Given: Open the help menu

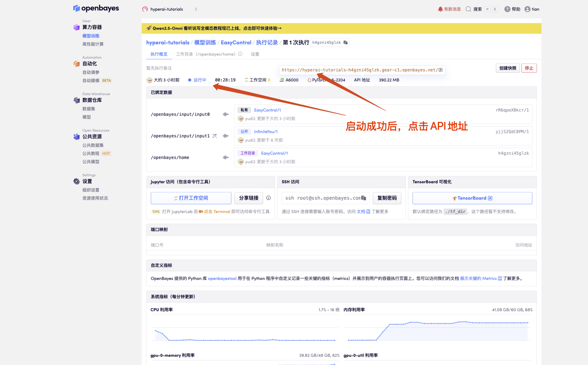Looking at the screenshot, I should tap(512, 9).
